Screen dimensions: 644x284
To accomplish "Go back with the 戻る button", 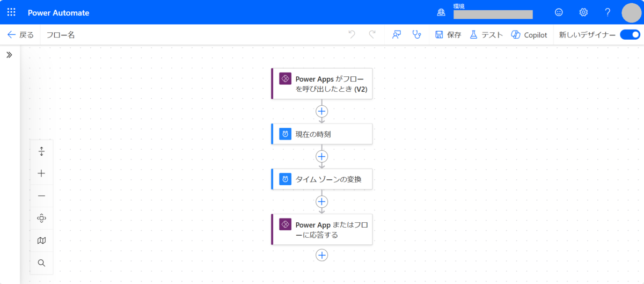I will (20, 35).
